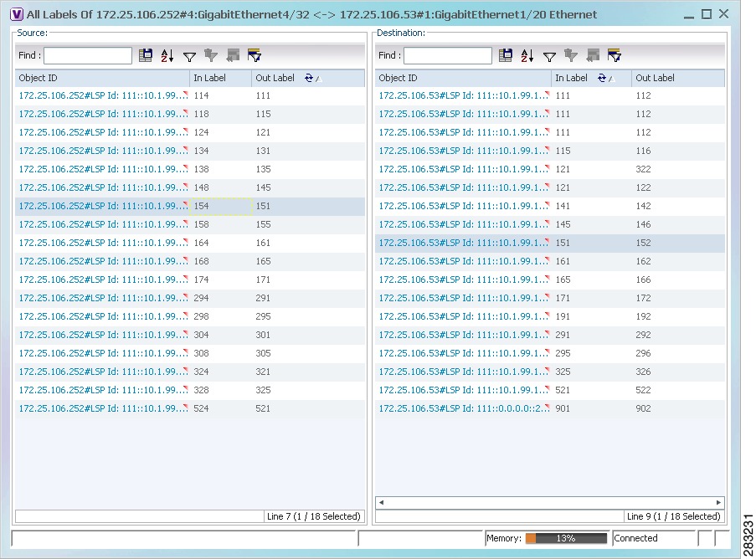Click Destination horizontal scrollbar left arrow

[x=382, y=502]
